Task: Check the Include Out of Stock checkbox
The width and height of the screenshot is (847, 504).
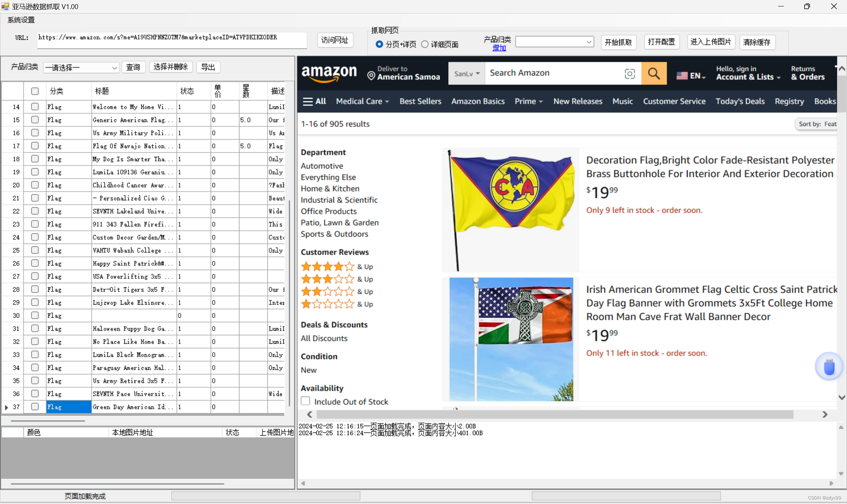Action: pyautogui.click(x=305, y=401)
